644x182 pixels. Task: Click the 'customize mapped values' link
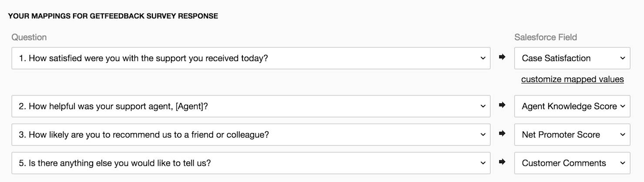(572, 79)
